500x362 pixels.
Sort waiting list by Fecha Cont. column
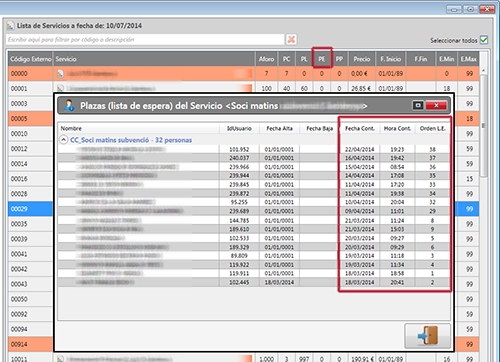pyautogui.click(x=360, y=129)
